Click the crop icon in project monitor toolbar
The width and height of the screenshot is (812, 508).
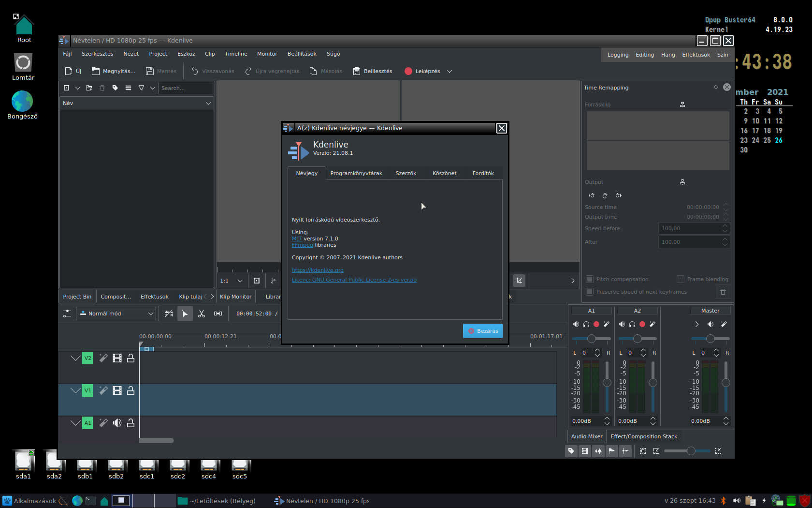[x=519, y=281]
